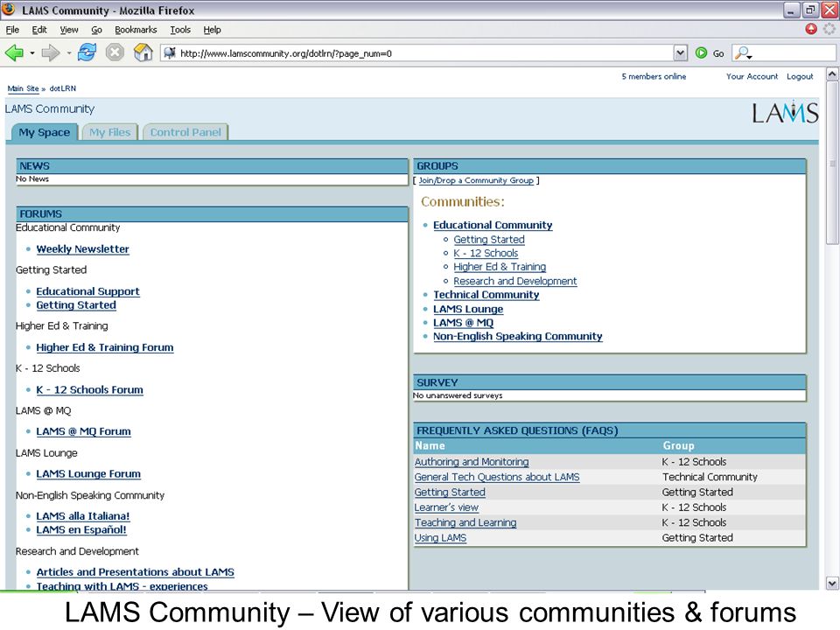This screenshot has height=630, width=840.
Task: Open the Educational Community group link
Action: point(493,226)
